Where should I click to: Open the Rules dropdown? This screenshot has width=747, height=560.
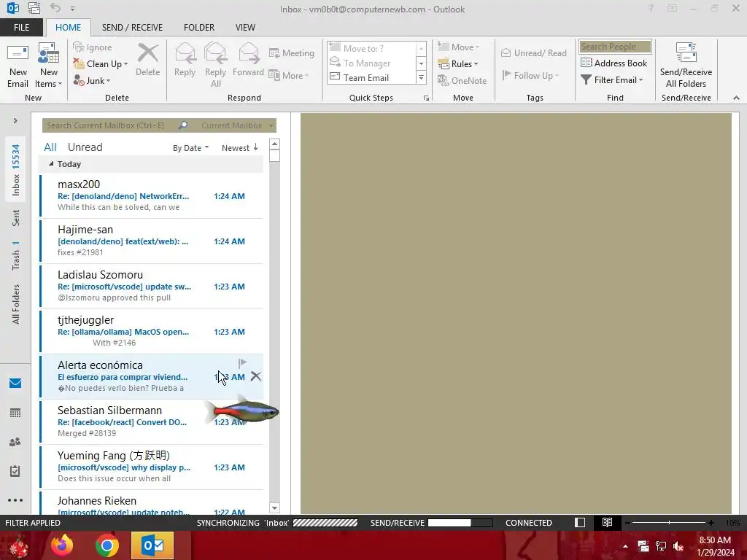click(458, 64)
